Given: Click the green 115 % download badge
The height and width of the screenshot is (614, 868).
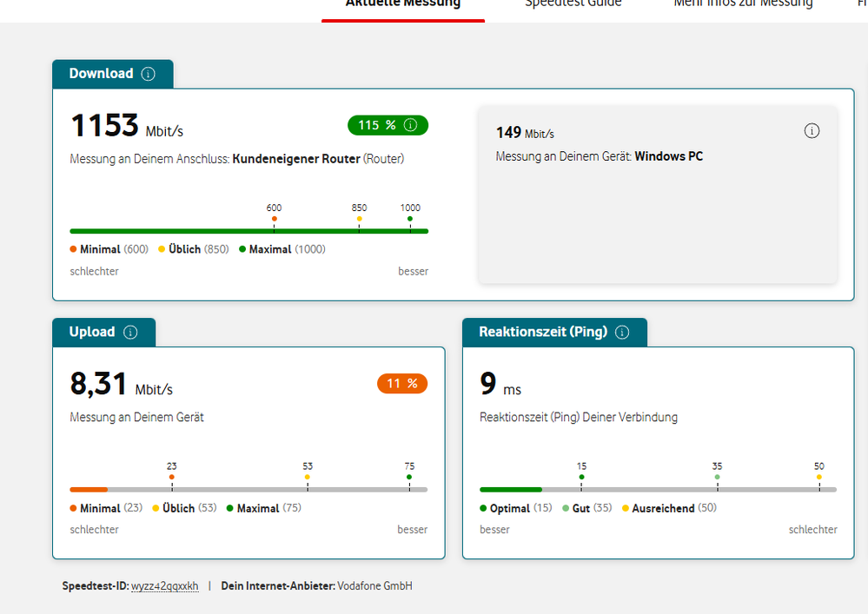Looking at the screenshot, I should 388,125.
